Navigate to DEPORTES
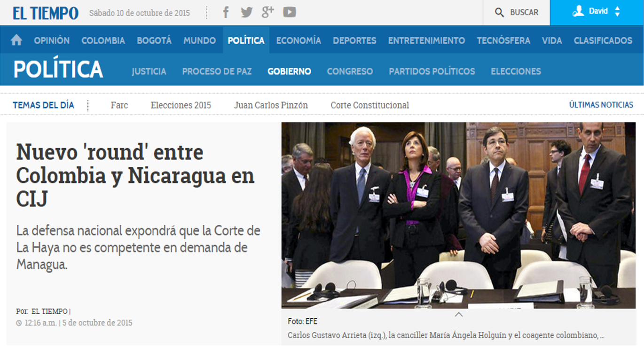Image resolution: width=644 pixels, height=347 pixels. [354, 40]
